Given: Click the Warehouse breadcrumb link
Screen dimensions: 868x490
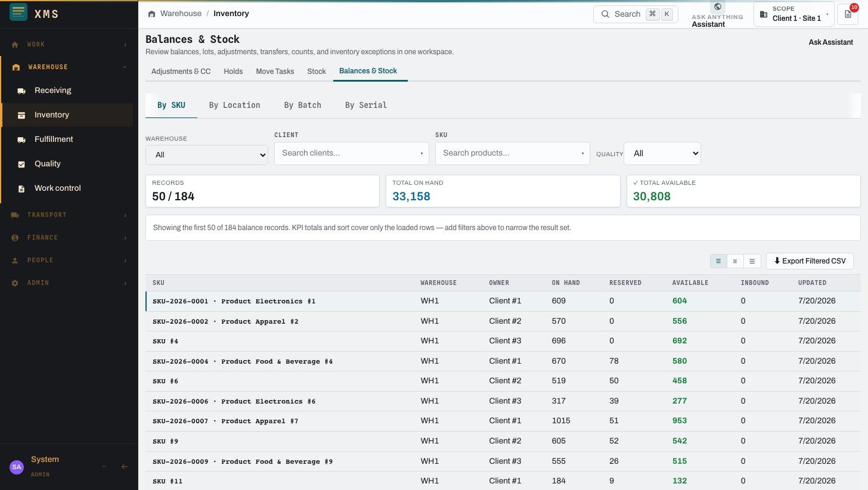Looking at the screenshot, I should 181,13.
